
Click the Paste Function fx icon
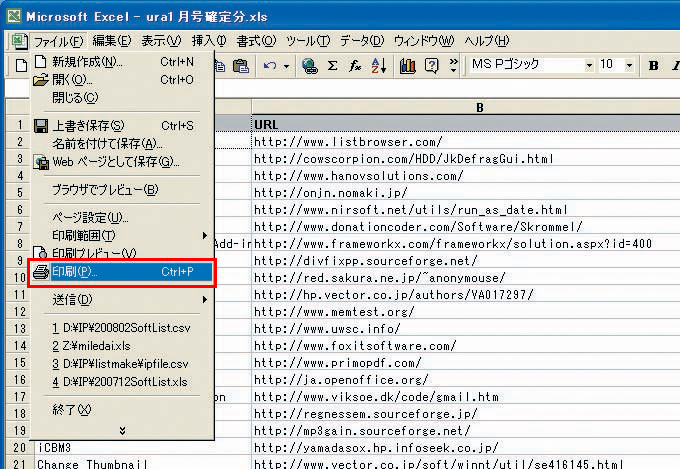click(355, 66)
